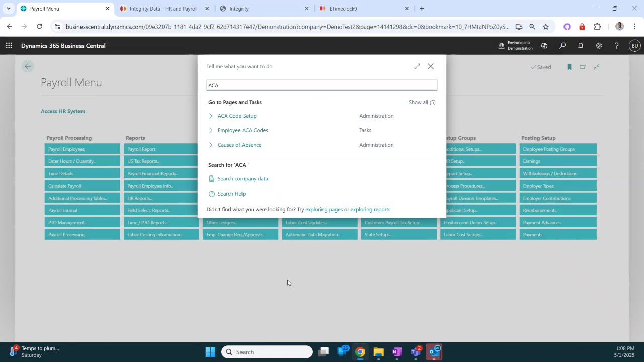Image resolution: width=644 pixels, height=362 pixels.
Task: Open the browser zoom magnifier icon
Action: (x=532, y=27)
